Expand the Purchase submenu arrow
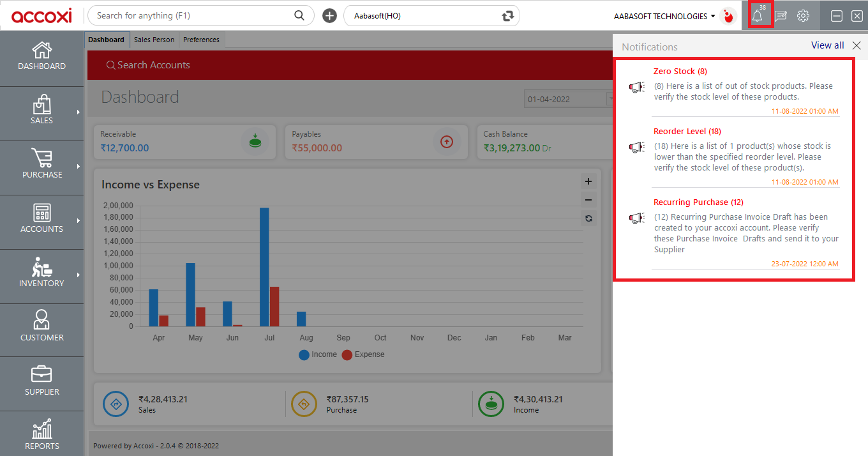Screen dimensions: 868x456 pyautogui.click(x=79, y=166)
